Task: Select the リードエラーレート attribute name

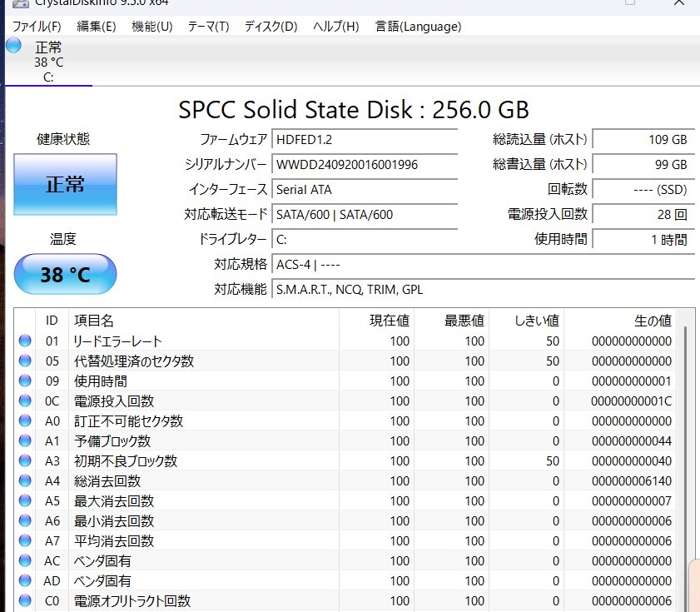Action: (x=118, y=341)
